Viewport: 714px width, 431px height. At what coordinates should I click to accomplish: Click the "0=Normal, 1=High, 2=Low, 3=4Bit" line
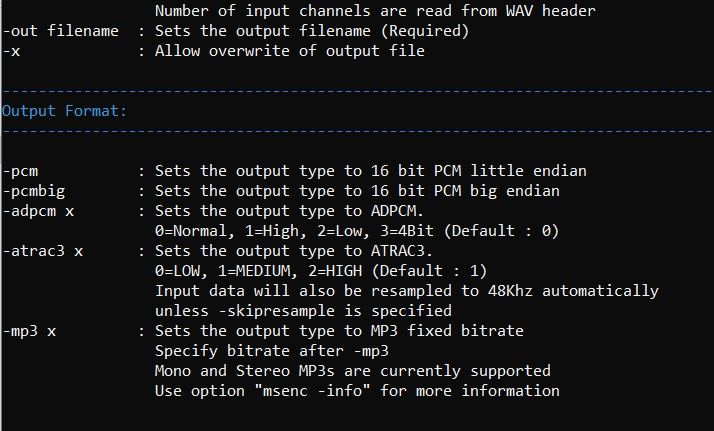pyautogui.click(x=295, y=231)
